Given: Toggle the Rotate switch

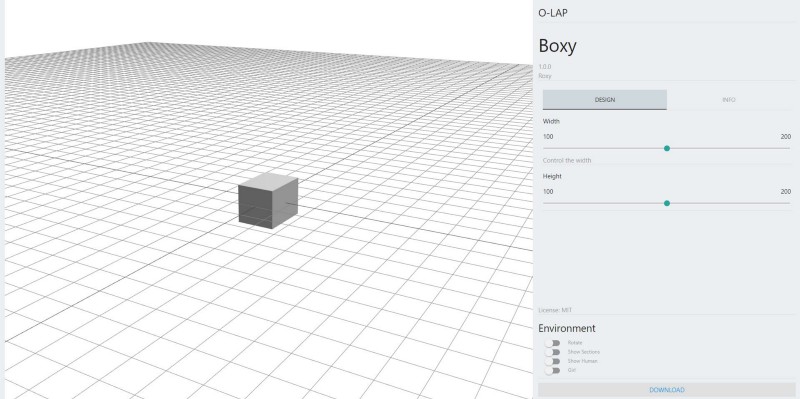Looking at the screenshot, I should (552, 343).
